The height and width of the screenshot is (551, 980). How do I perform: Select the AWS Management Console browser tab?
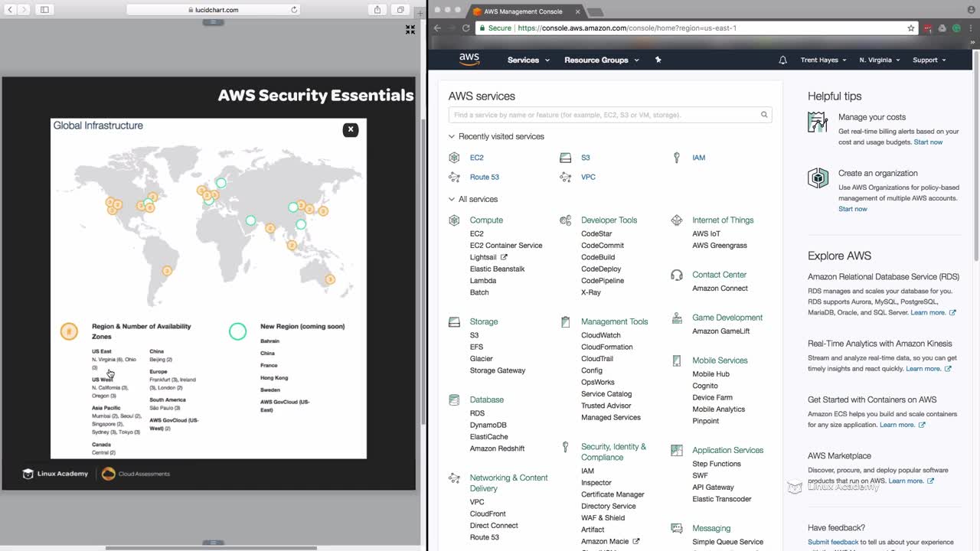coord(523,11)
